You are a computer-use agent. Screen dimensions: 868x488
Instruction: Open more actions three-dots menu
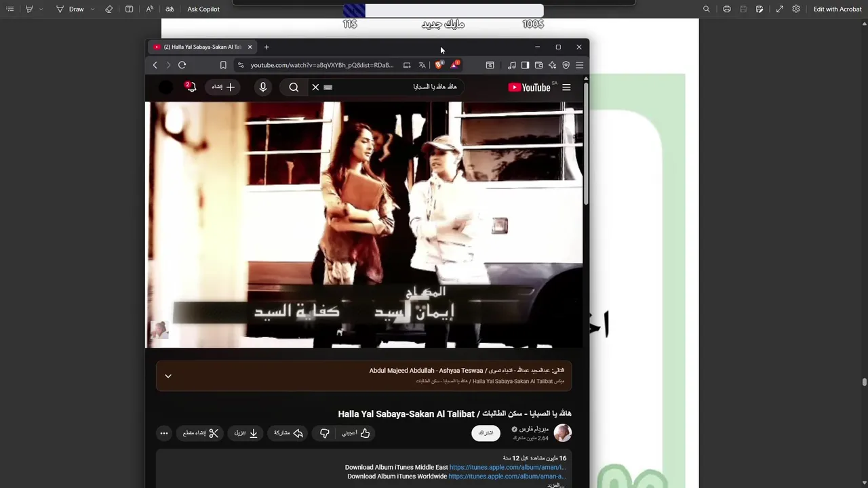(164, 433)
